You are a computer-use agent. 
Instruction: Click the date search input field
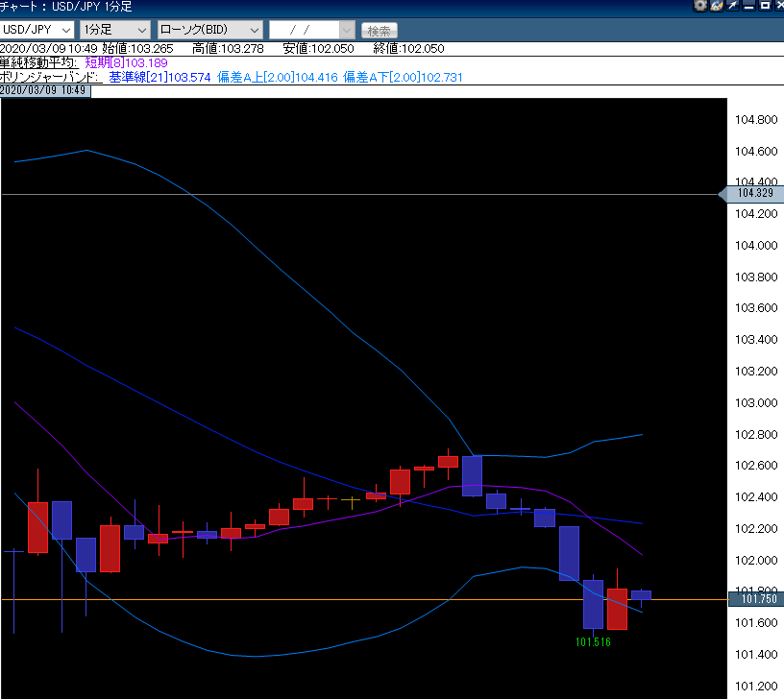(x=305, y=30)
